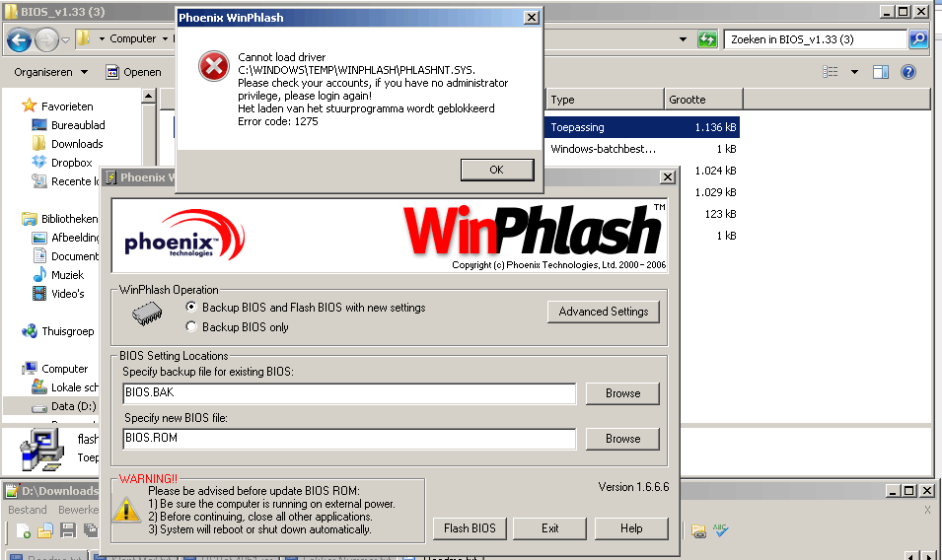This screenshot has width=942, height=560.
Task: Browse for the new BIOS ROM file
Action: (622, 439)
